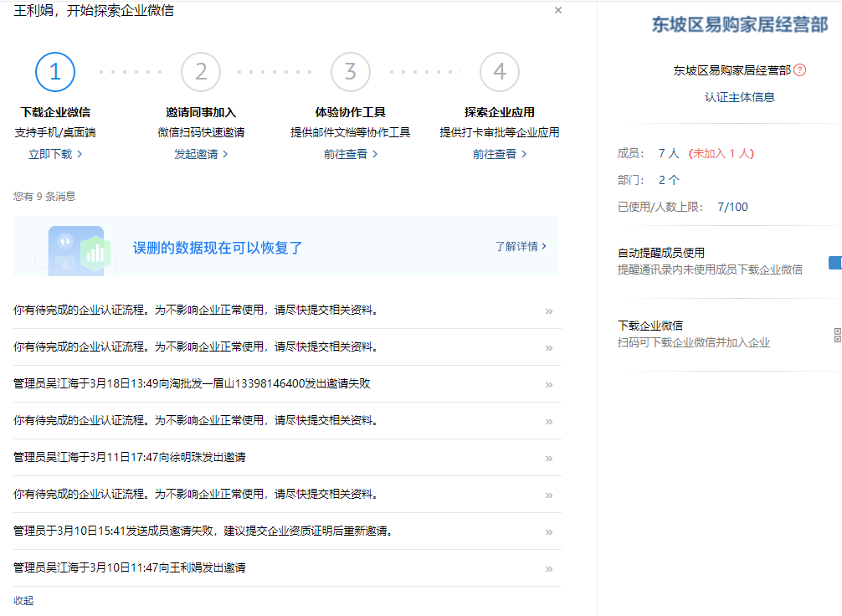Viewport: 842px width, 616px height.
Task: Click the step 1 circle icon
Action: pos(55,72)
